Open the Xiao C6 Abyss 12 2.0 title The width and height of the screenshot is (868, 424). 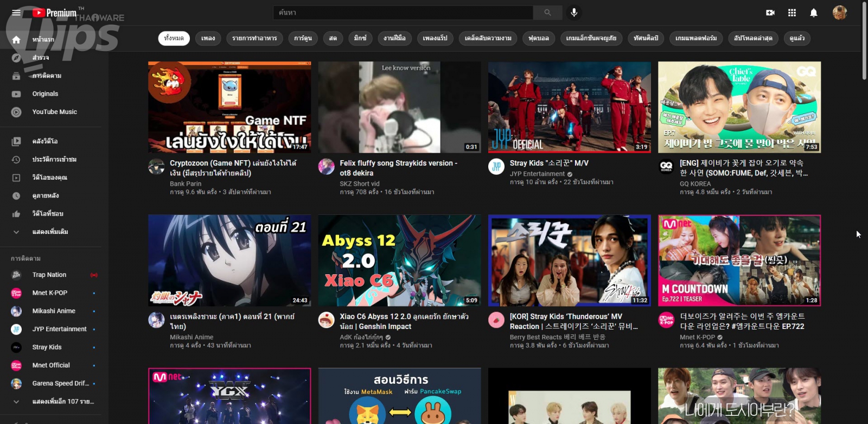click(404, 321)
